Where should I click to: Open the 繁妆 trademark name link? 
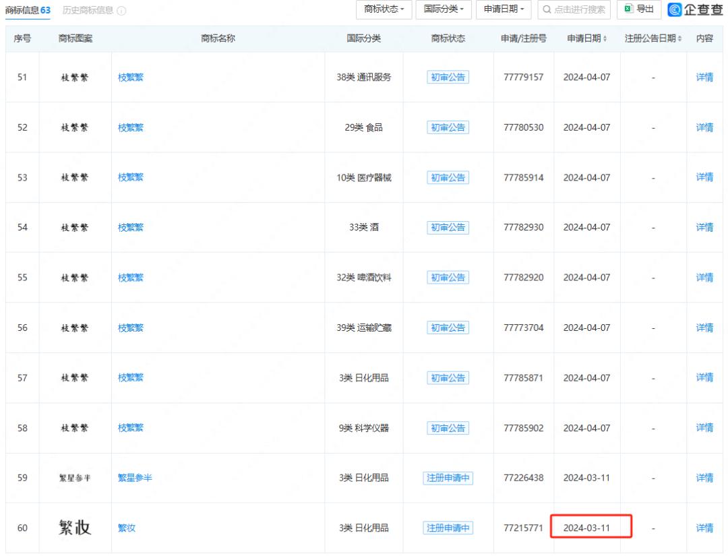click(127, 528)
